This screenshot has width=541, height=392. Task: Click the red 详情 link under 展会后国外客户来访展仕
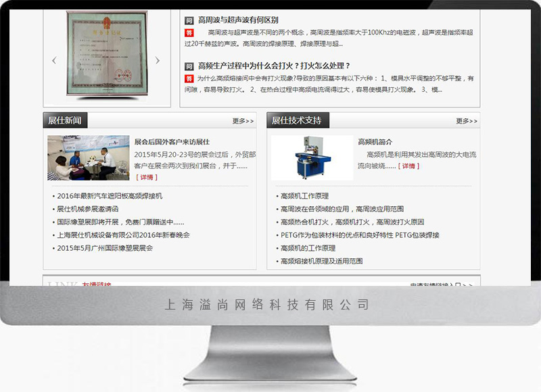click(147, 177)
